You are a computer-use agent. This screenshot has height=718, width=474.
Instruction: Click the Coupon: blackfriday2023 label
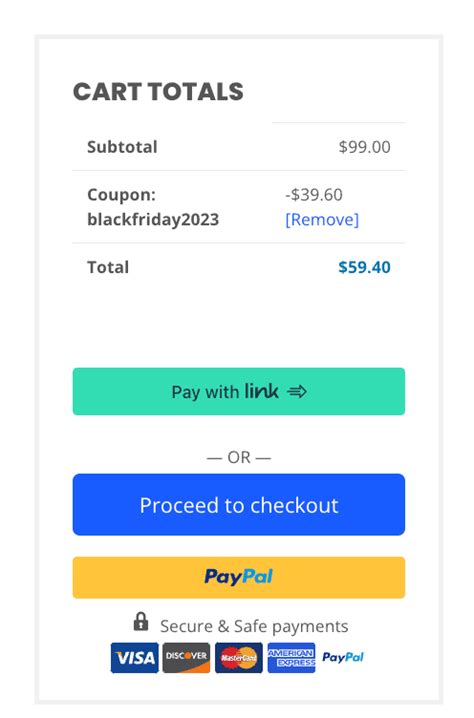pyautogui.click(x=153, y=207)
